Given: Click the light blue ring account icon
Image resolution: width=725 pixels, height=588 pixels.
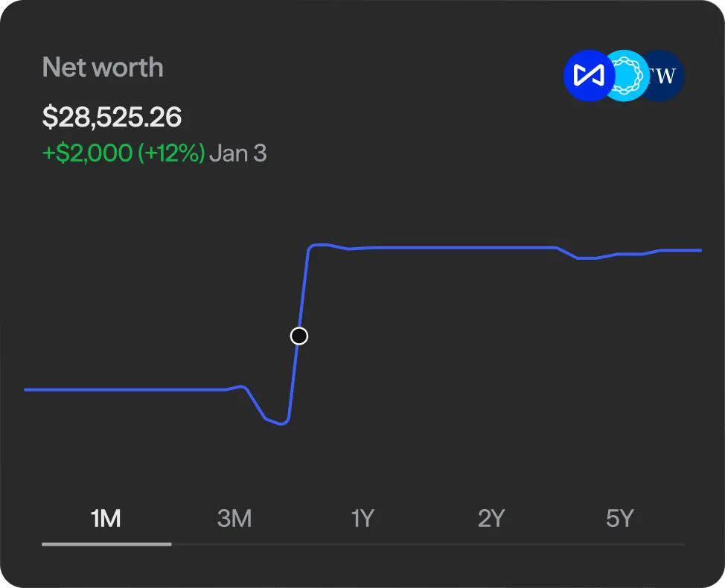Looking at the screenshot, I should point(625,75).
